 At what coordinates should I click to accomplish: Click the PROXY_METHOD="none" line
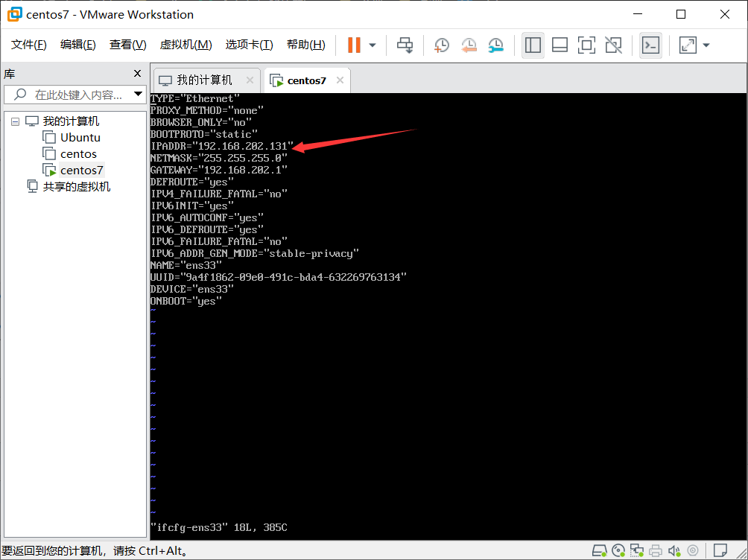click(207, 110)
